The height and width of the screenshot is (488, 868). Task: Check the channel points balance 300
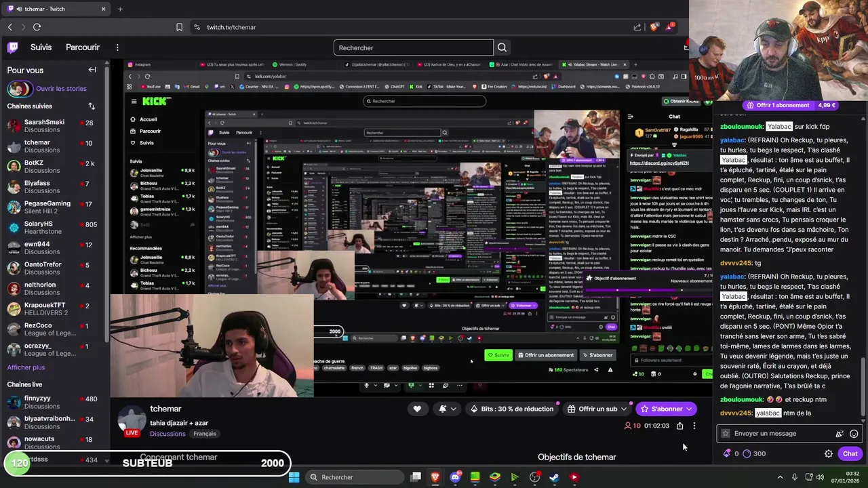754,454
